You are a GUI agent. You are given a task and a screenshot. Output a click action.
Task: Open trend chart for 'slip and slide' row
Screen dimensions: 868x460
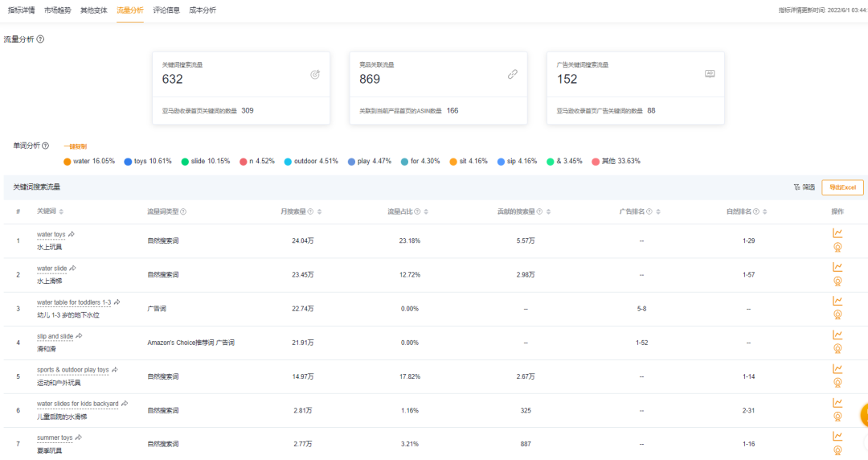click(837, 335)
